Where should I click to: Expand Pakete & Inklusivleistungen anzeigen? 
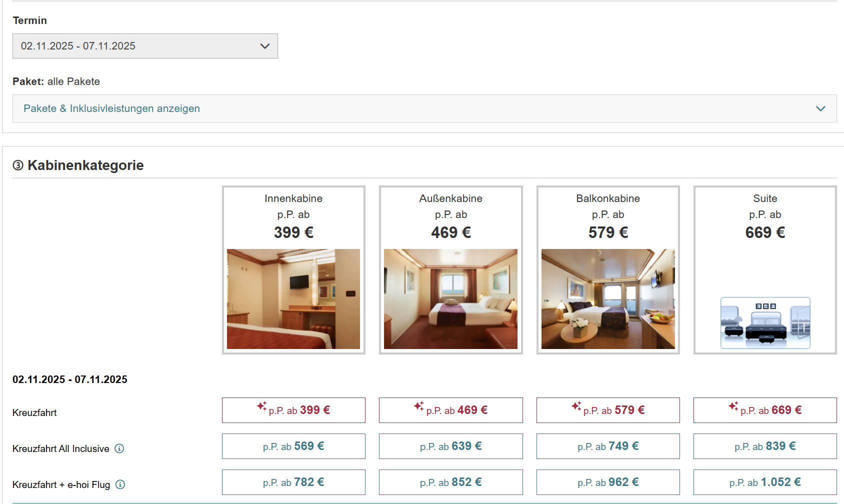pos(424,108)
